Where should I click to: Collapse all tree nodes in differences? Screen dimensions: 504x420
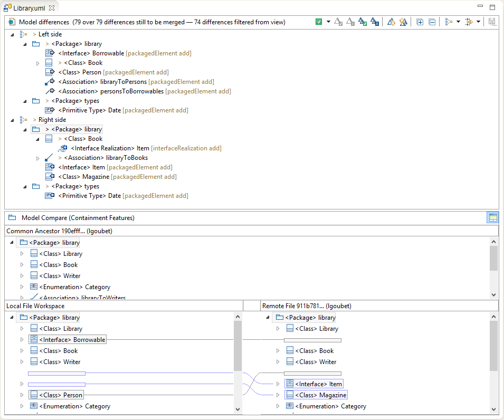tap(432, 22)
